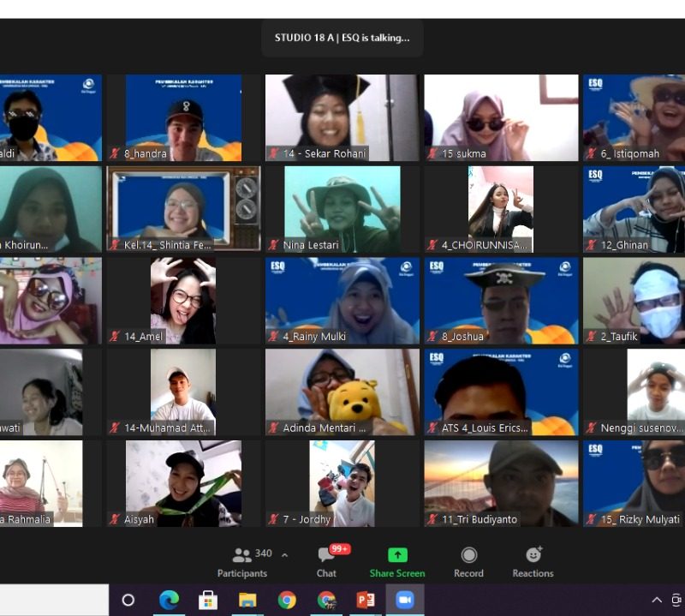This screenshot has height=616, width=685.
Task: Open the Participants panel
Action: pos(242,562)
